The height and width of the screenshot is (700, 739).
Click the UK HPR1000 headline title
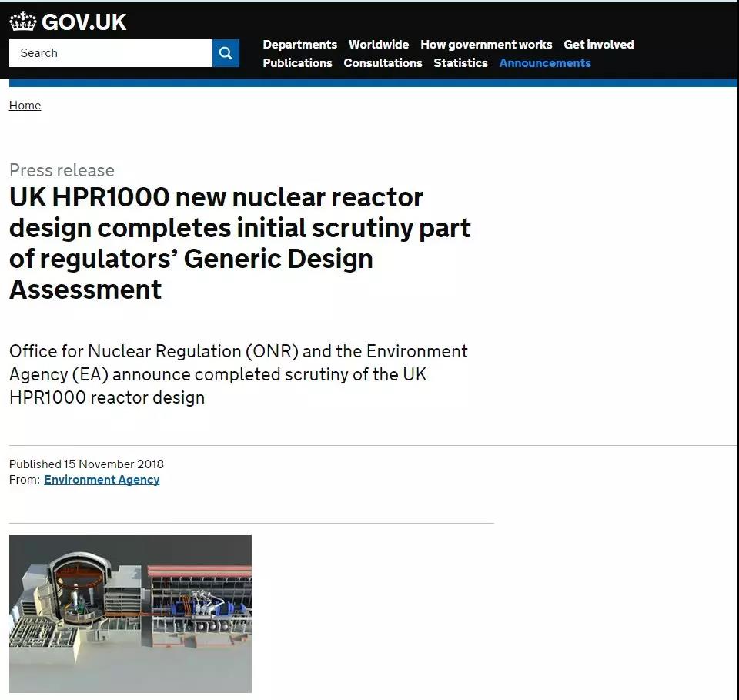tap(240, 243)
